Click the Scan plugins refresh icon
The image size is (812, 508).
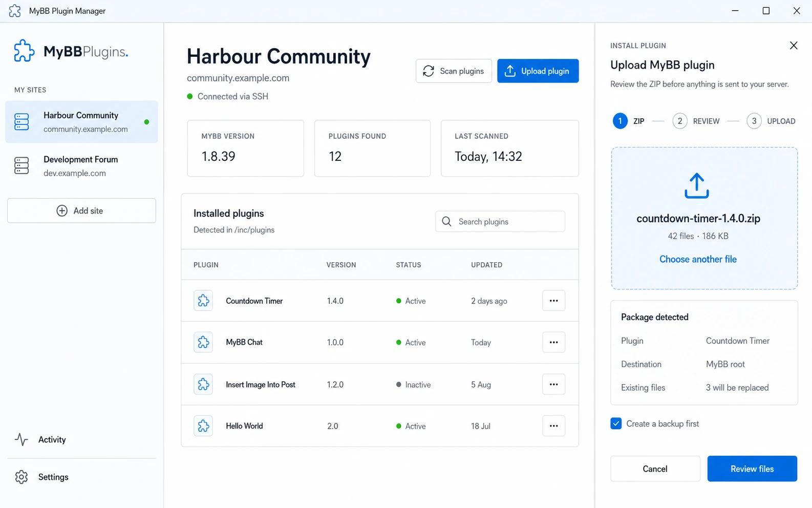(x=429, y=71)
